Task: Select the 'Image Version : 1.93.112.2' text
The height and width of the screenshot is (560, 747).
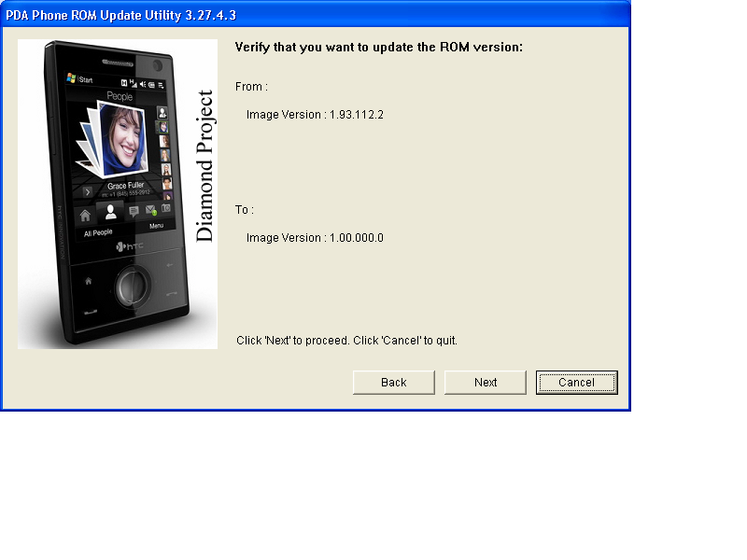Action: coord(315,115)
